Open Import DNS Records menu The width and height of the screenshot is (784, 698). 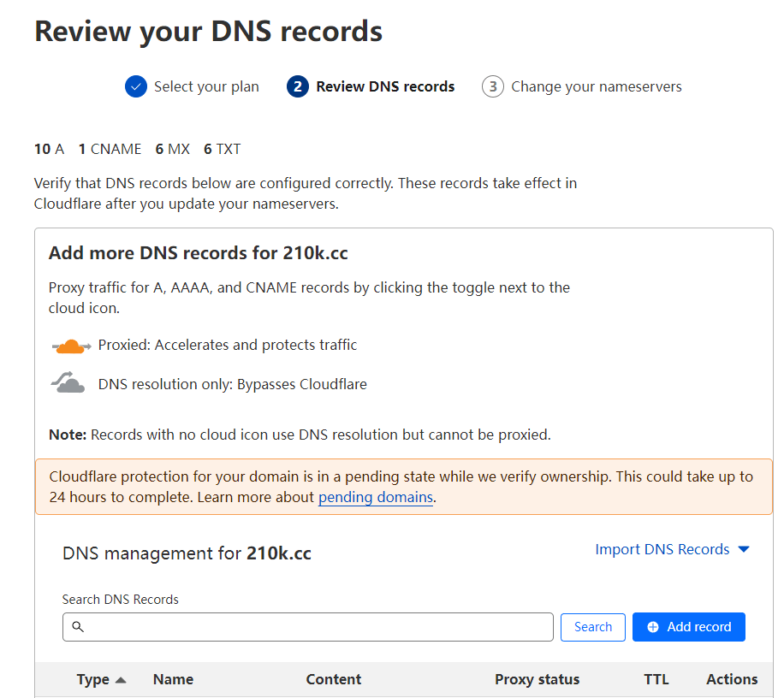(x=662, y=549)
